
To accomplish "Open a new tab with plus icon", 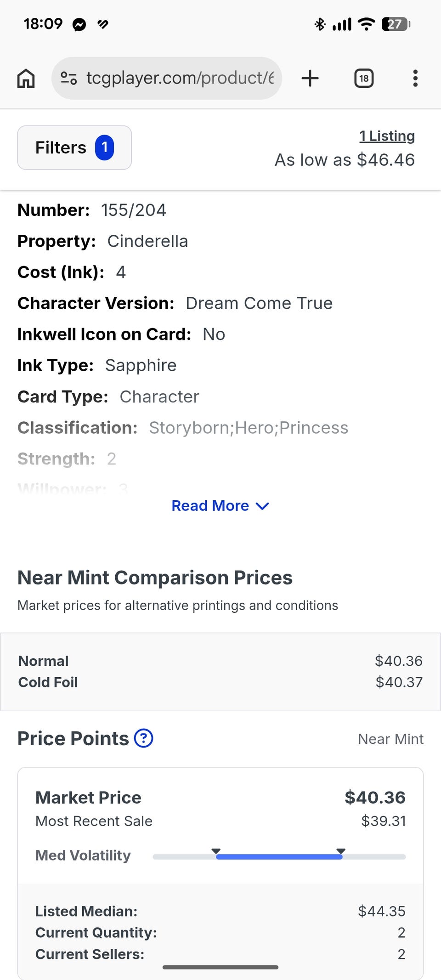I will pos(310,78).
